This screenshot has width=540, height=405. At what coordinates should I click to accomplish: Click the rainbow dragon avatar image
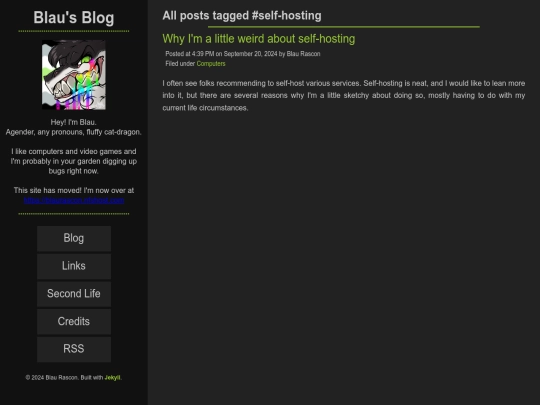tap(74, 75)
